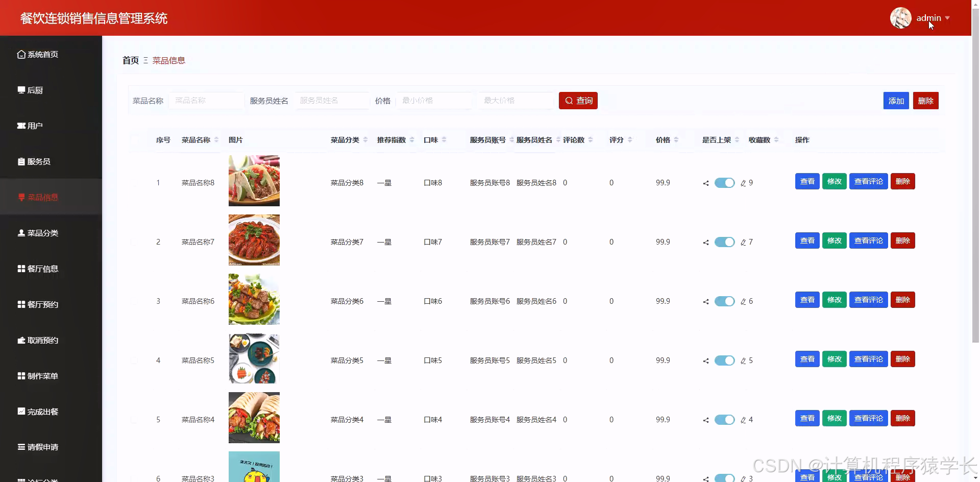The height and width of the screenshot is (482, 980).
Task: Open 餐厅预约 menu in sidebar
Action: click(x=51, y=304)
